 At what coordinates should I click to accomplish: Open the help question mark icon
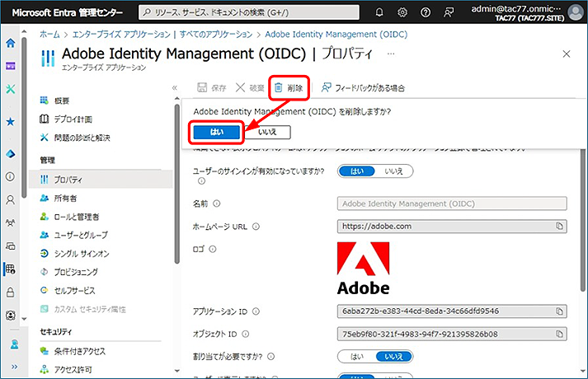(x=426, y=12)
